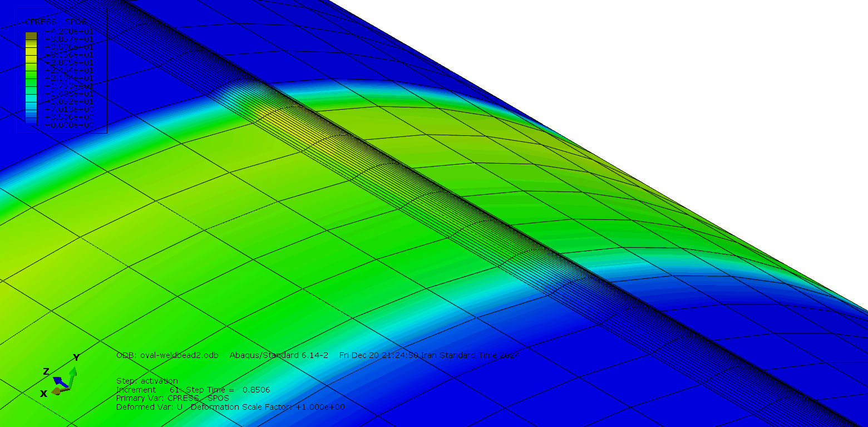The image size is (868, 427).
Task: Click legend minimum value +0.000e+00
Action: tap(69, 125)
